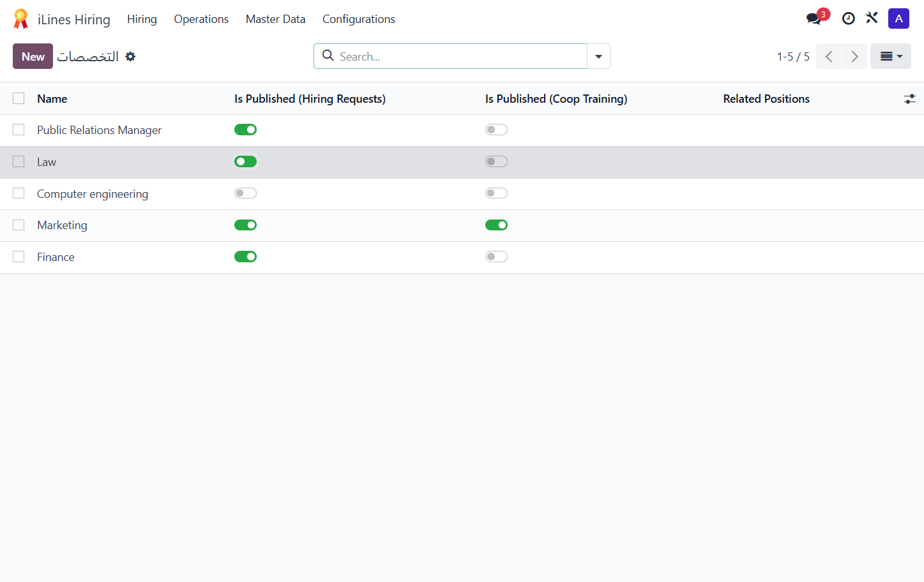Open the developer tools wrench icon
Screen dimensions: 924x582
[872, 19]
